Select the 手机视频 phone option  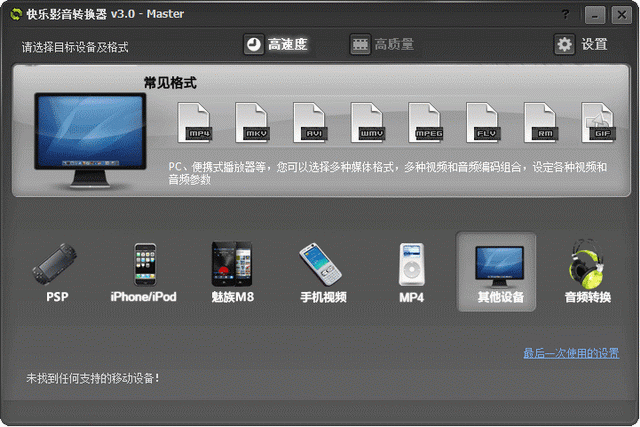tap(319, 272)
